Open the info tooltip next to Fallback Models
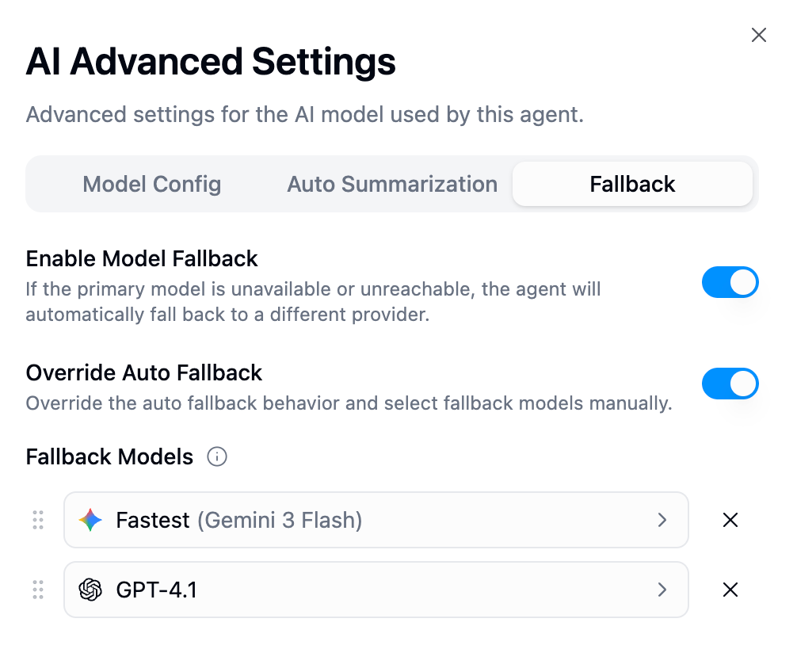 coord(216,456)
